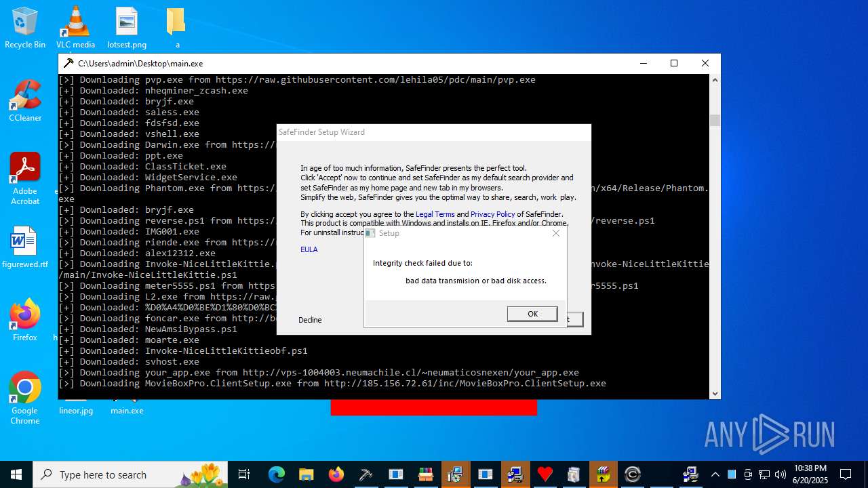Click bookshelf app icon in taskbar
Screen dimensions: 868x488
(425, 474)
